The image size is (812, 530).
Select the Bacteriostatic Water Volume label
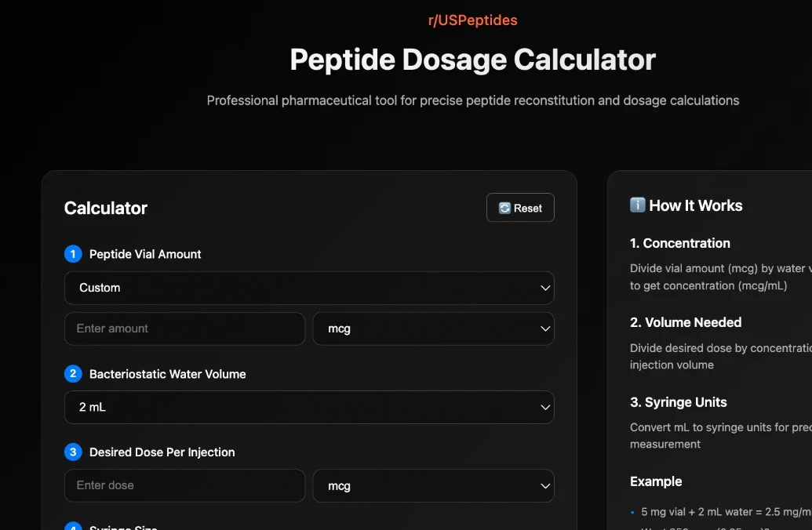[x=167, y=374]
